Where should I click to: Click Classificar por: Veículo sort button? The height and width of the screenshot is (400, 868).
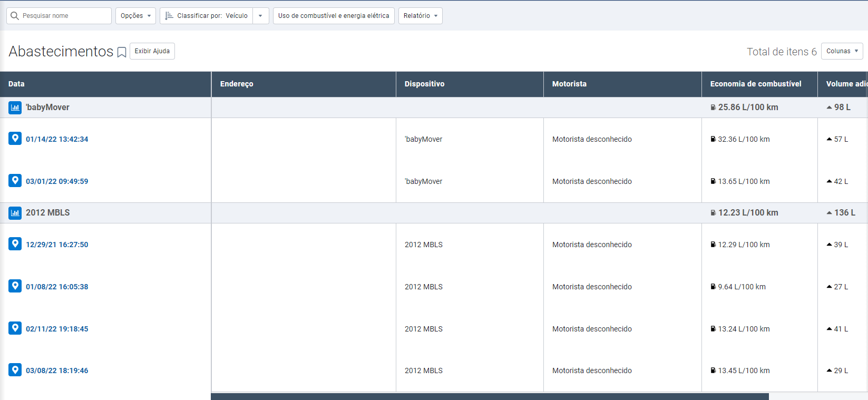point(207,16)
